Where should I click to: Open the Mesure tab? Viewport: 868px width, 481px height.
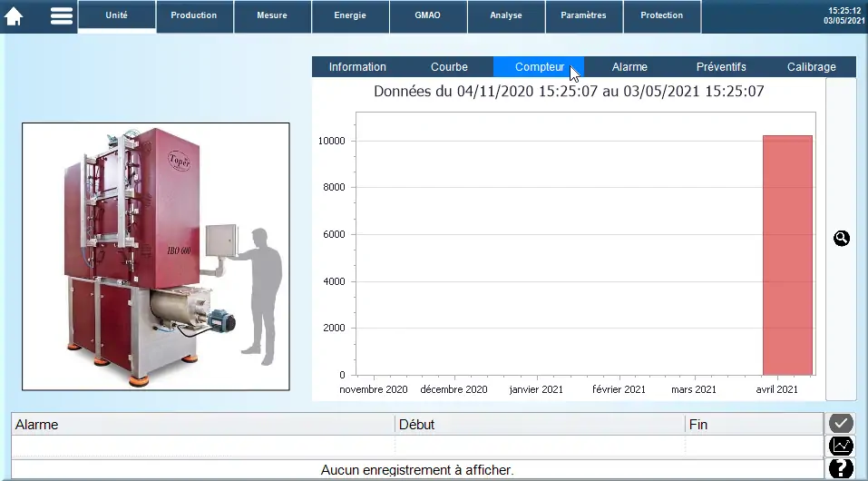(272, 15)
